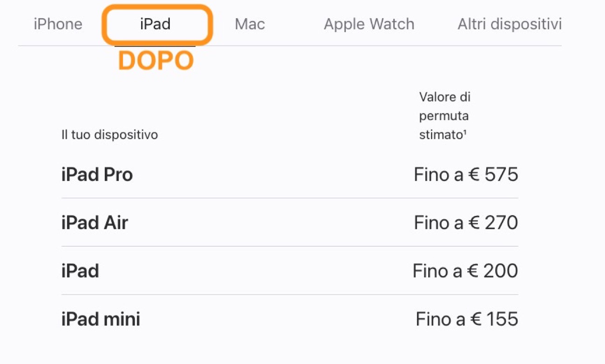This screenshot has height=364, width=605.
Task: Click the divider line below iPad Pro row
Action: click(289, 198)
